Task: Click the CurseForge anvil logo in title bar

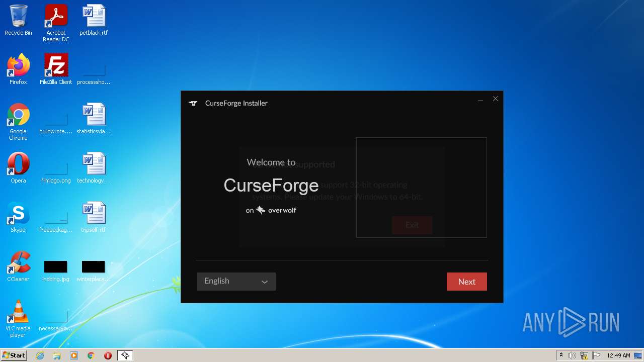Action: click(193, 103)
